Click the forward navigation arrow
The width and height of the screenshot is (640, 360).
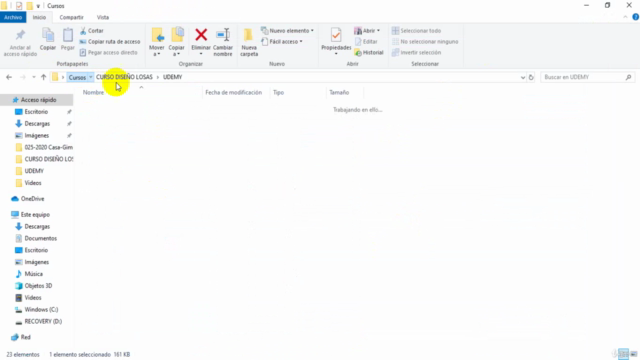tap(23, 77)
